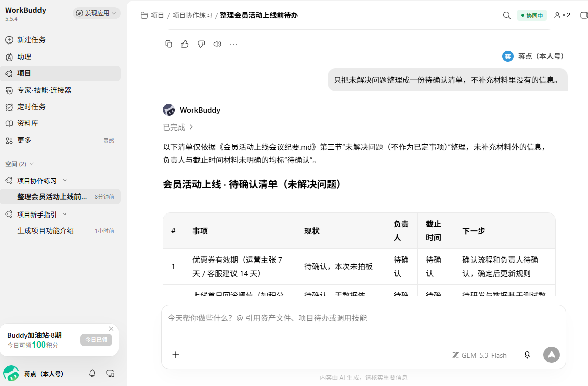Go to 项目协作练习 in the breadcrumb

coord(192,15)
